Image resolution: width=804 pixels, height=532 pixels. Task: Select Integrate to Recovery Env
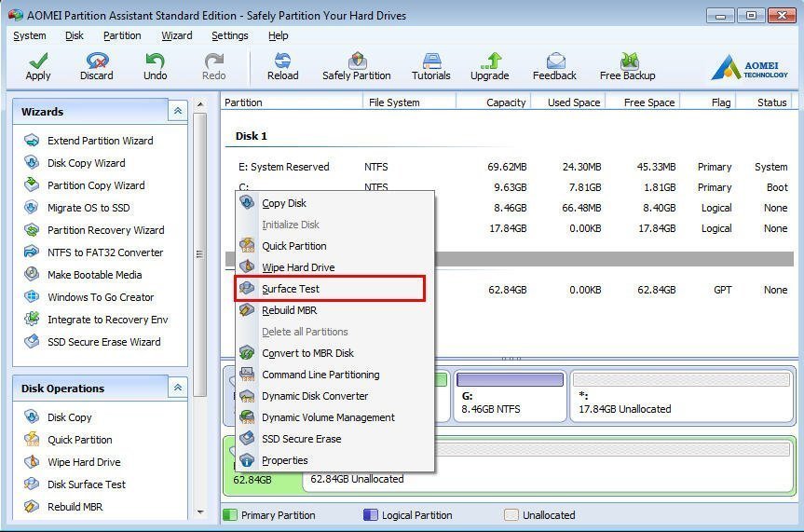[108, 320]
